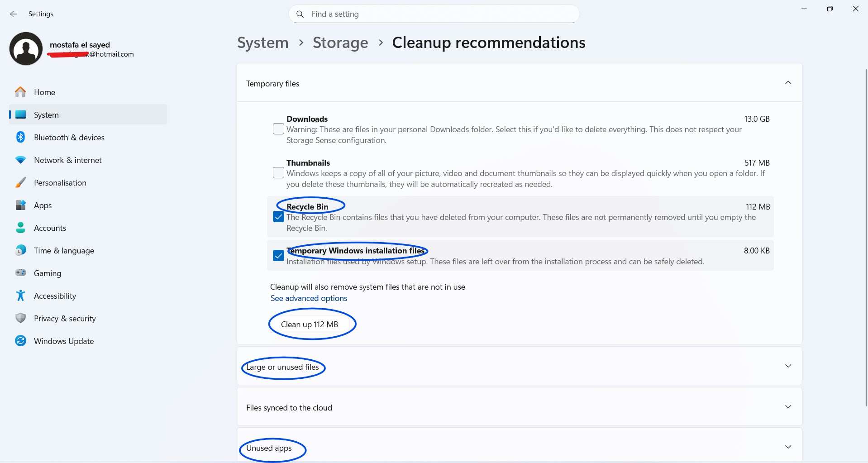This screenshot has width=868, height=463.
Task: Expand the Unused apps section
Action: [x=788, y=446]
